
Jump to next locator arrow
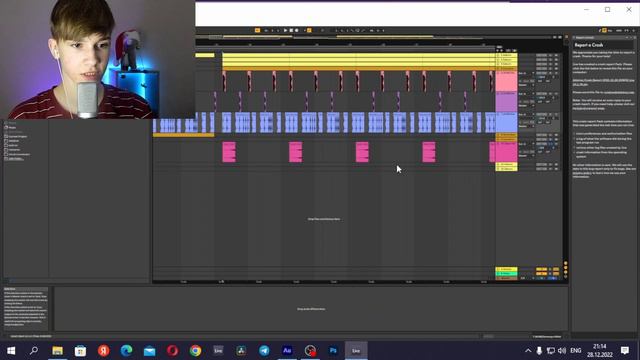pos(502,51)
